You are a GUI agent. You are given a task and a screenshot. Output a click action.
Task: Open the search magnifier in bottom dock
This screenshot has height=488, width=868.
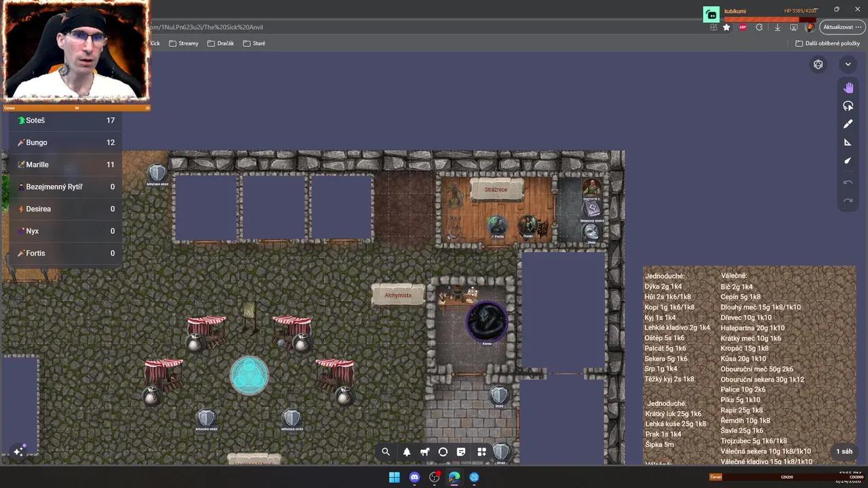tap(386, 452)
